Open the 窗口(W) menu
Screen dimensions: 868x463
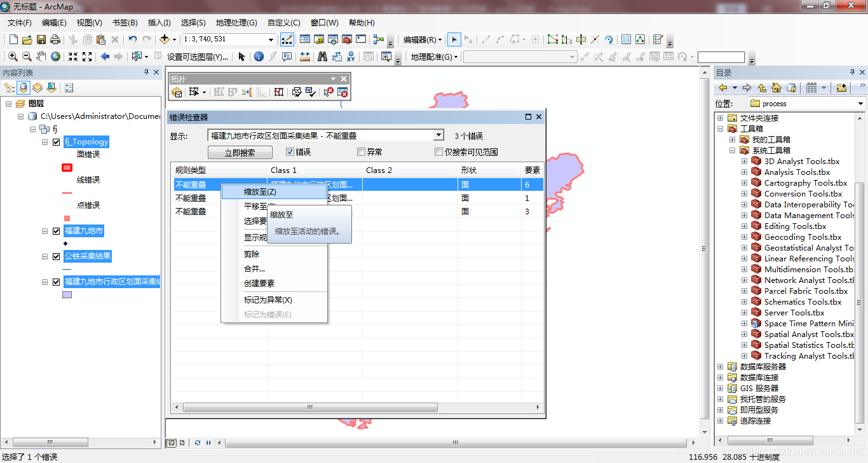[325, 22]
